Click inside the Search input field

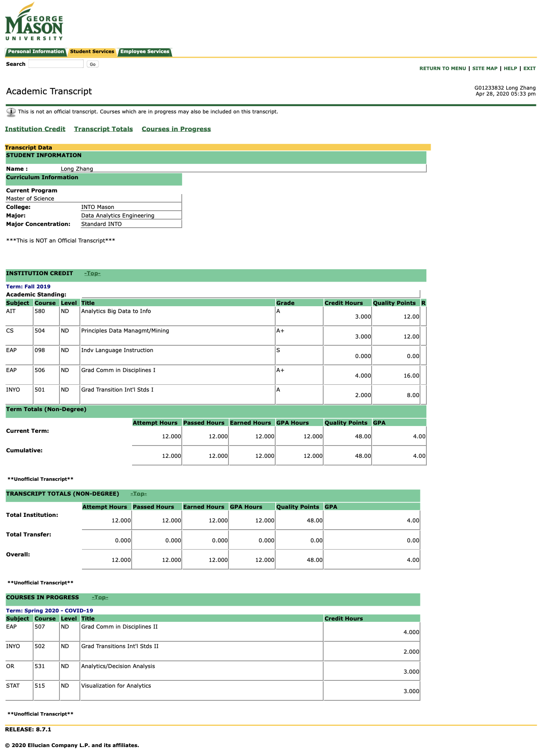56,64
